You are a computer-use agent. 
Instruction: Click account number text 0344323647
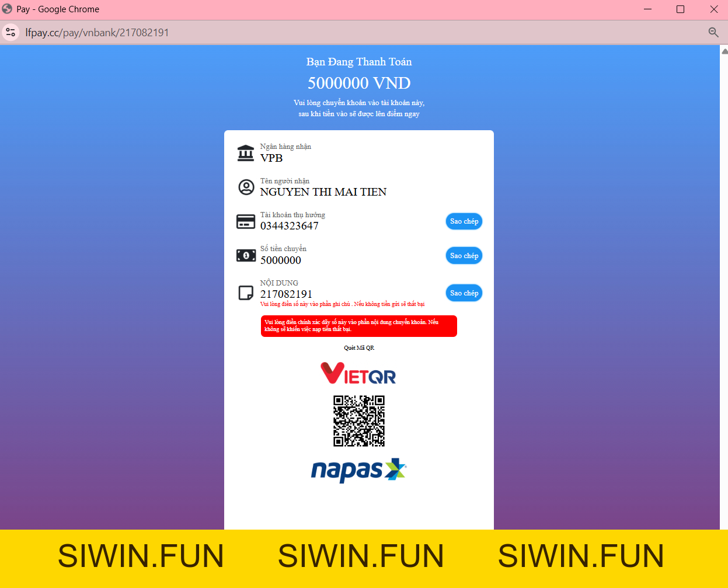coord(290,226)
